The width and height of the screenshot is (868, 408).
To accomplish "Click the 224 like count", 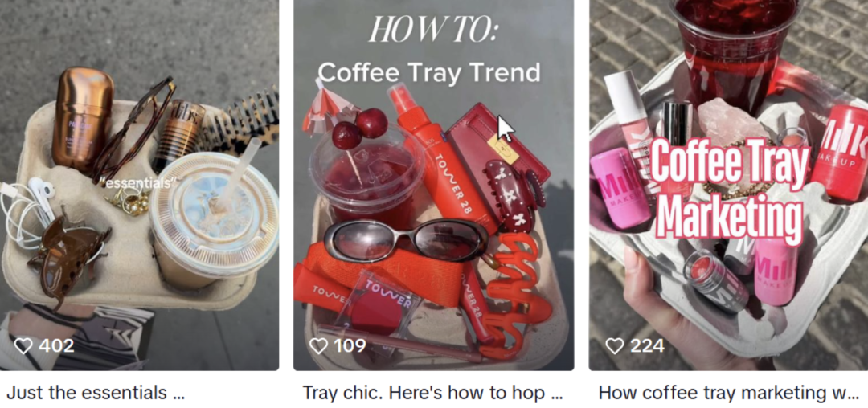I will click(x=647, y=346).
